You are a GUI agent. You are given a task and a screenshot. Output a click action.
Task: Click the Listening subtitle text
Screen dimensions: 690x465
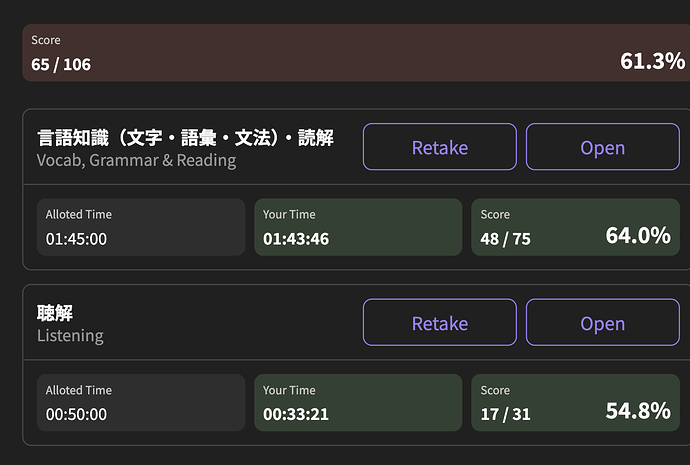[70, 336]
